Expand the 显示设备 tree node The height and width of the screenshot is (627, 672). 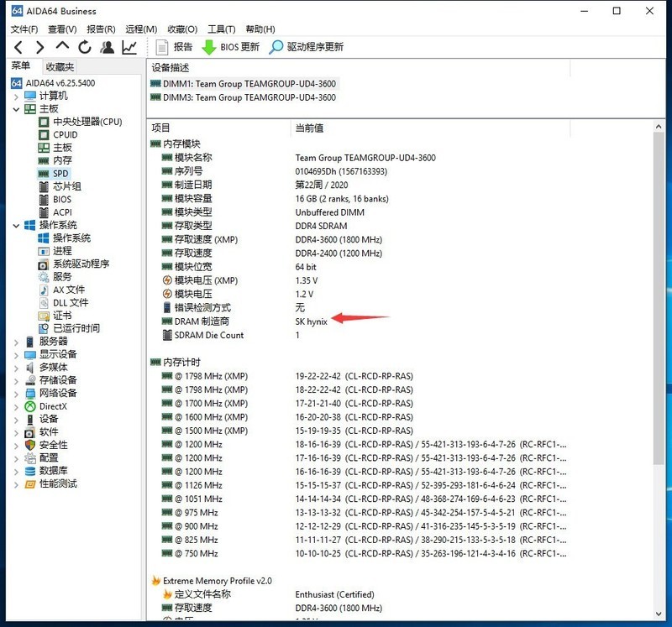[x=16, y=354]
